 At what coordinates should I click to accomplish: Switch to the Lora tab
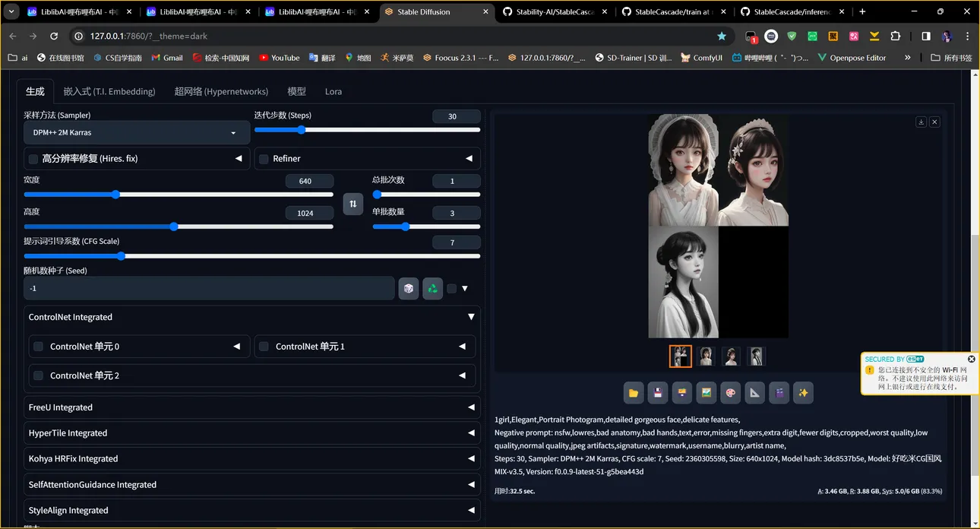(x=333, y=91)
